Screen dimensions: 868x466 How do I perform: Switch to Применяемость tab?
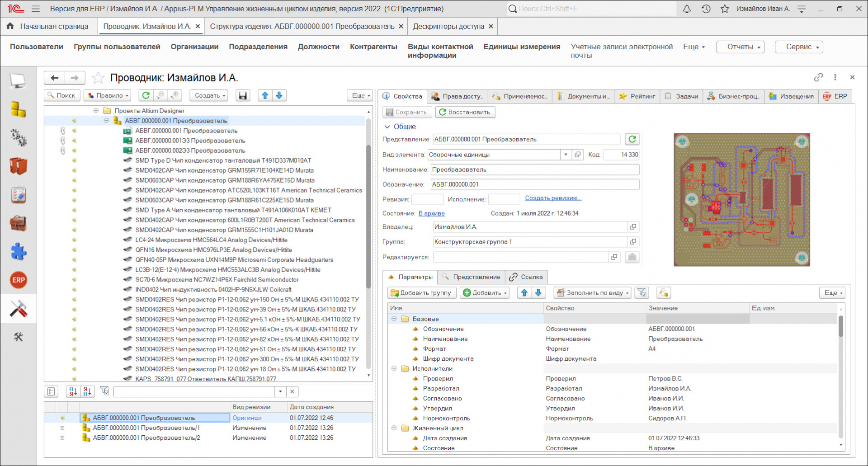[x=520, y=96]
